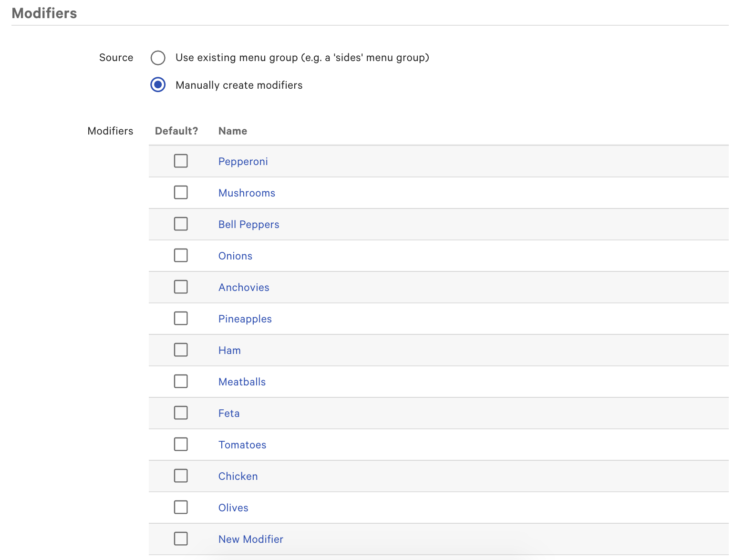Select the 'Use existing menu group' radio button
This screenshot has height=560, width=745.
[158, 57]
